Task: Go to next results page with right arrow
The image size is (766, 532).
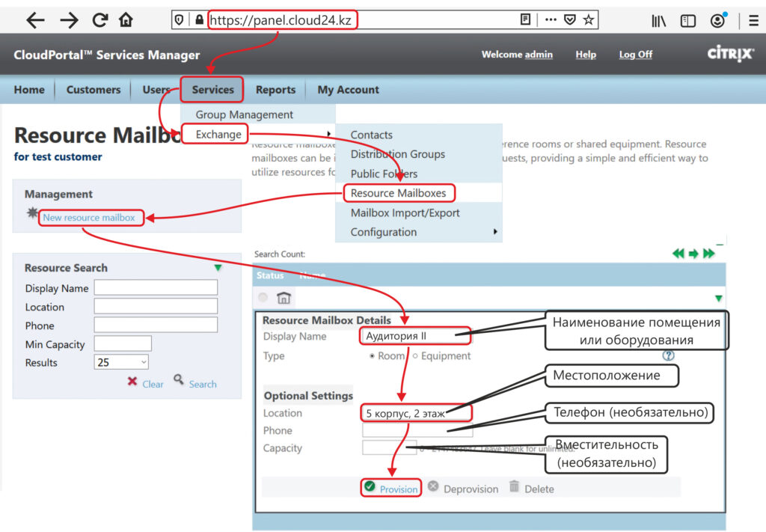Action: [x=693, y=254]
